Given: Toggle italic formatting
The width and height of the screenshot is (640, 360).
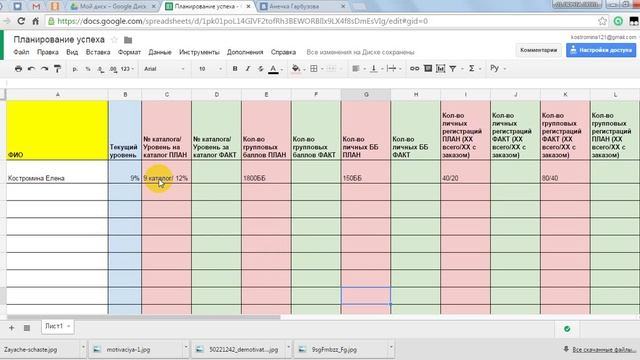Looking at the screenshot, I should (248, 69).
